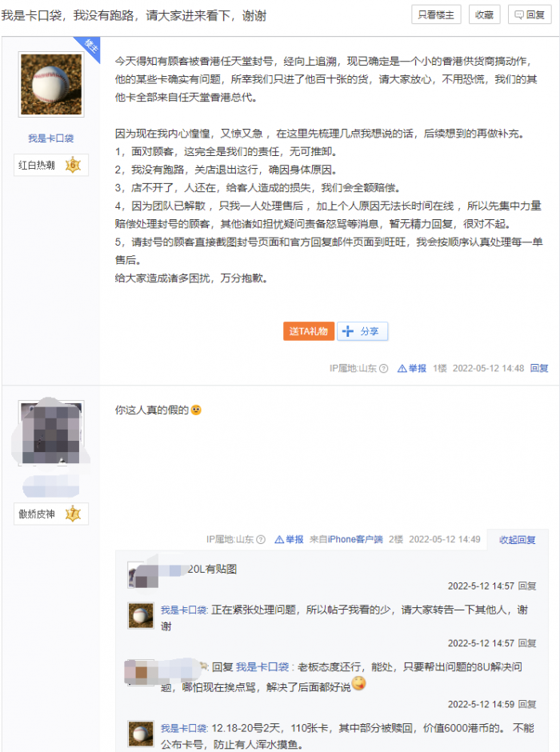This screenshot has height=752, width=560.
Task: Click 我是卡口袋 link in 老板态度还行 reply
Action: click(262, 667)
